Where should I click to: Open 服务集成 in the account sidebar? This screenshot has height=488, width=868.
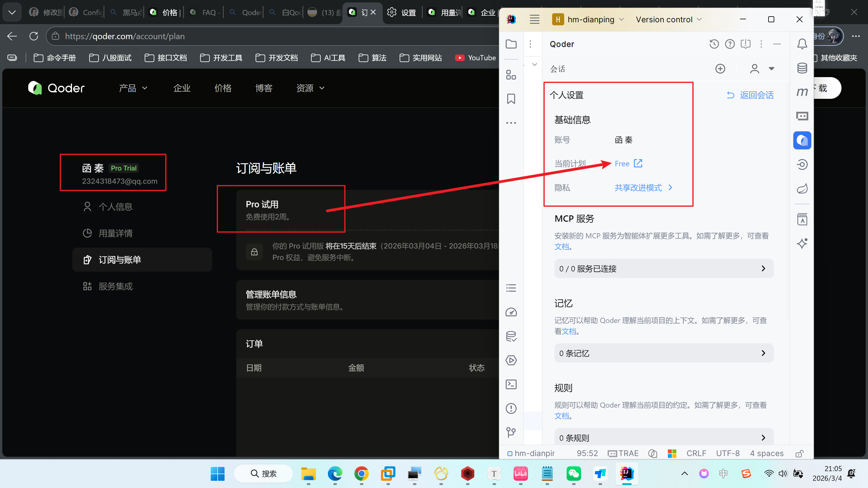click(x=108, y=286)
